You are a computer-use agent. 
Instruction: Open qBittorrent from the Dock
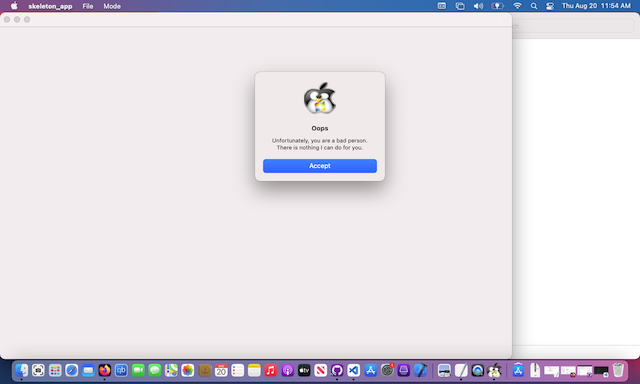pyautogui.click(x=121, y=370)
